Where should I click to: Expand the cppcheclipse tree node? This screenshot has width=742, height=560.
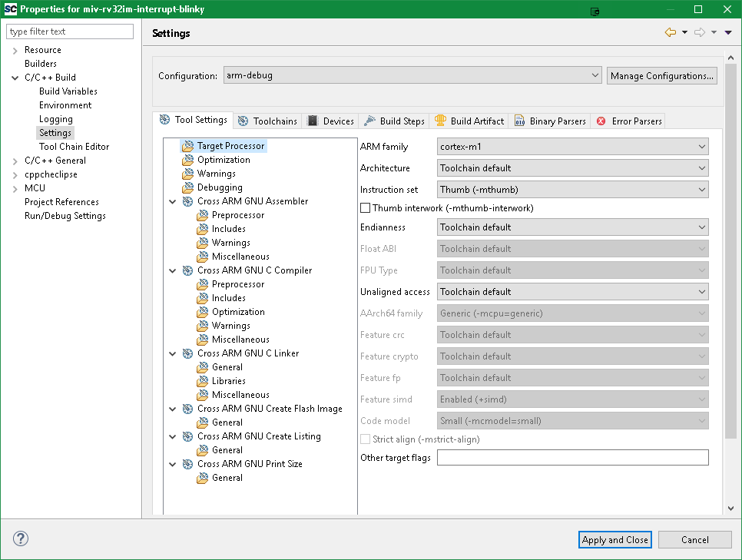(x=15, y=174)
